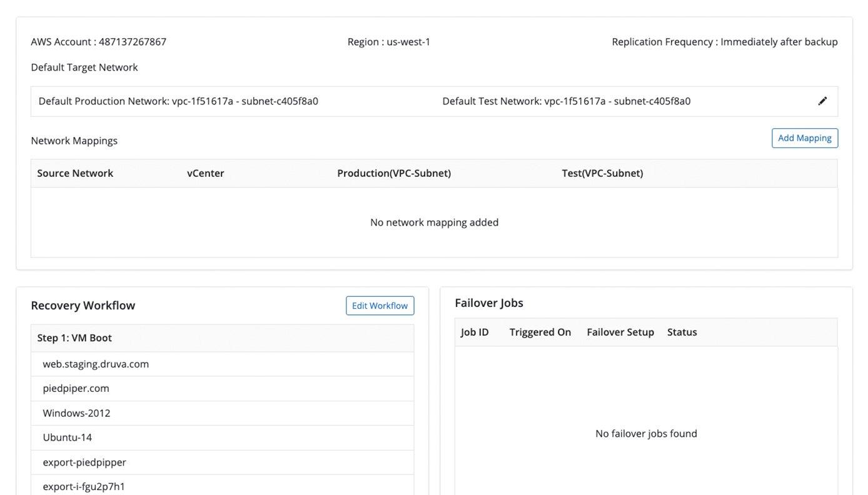Choose Windows-2012 in Recovery Workflow
The width and height of the screenshot is (868, 495).
(x=76, y=413)
